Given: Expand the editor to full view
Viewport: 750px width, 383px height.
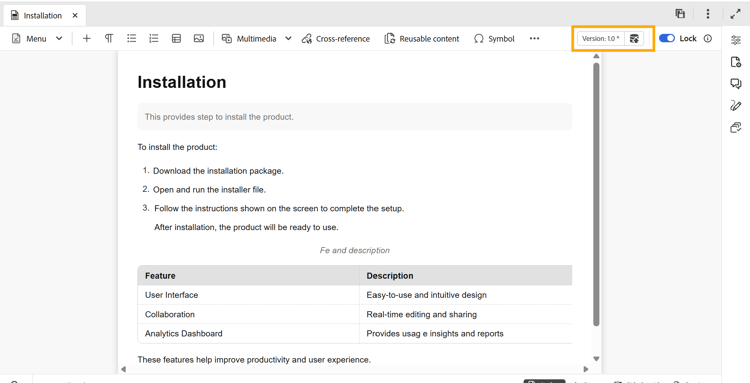Looking at the screenshot, I should tap(735, 14).
